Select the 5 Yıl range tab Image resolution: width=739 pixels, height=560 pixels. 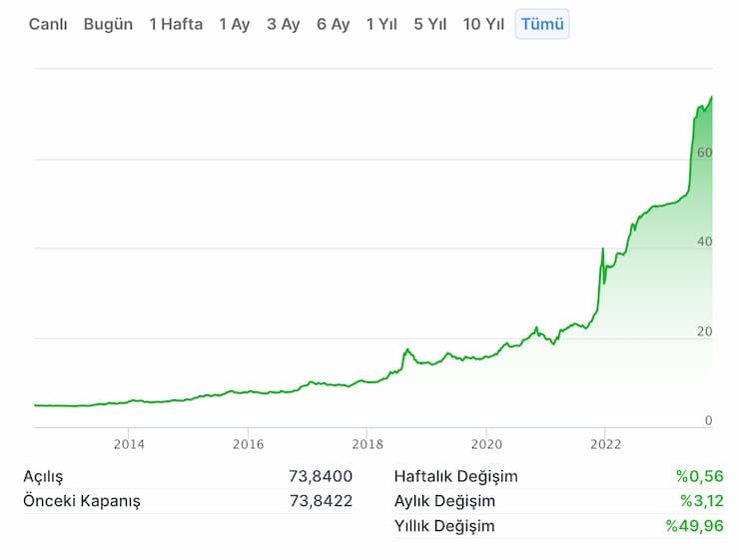(x=429, y=24)
